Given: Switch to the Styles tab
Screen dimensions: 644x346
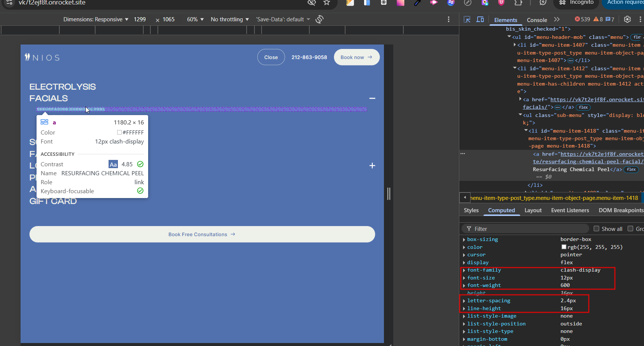Looking at the screenshot, I should click(x=471, y=210).
